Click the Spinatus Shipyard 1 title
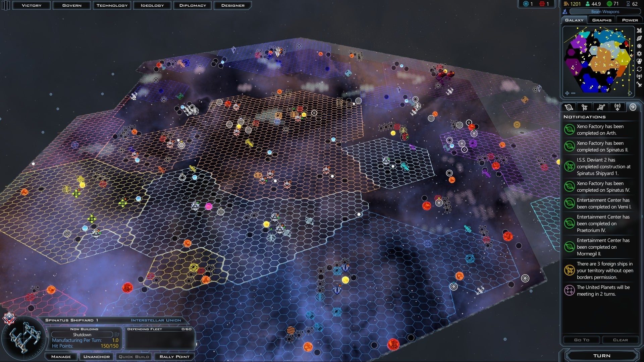This screenshot has height=362, width=644. pos(72,320)
